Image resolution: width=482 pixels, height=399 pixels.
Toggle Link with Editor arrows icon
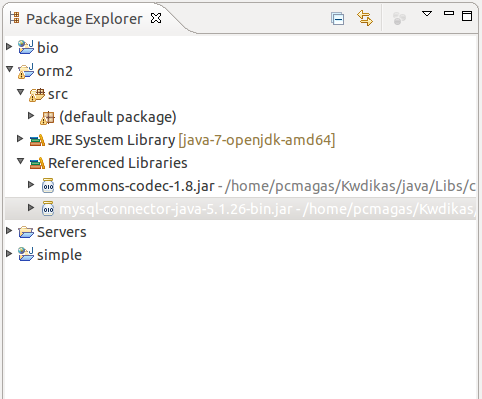point(365,18)
